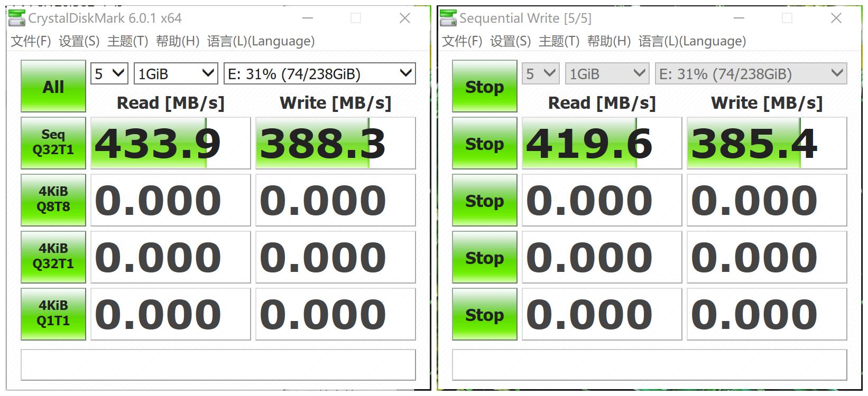The height and width of the screenshot is (396, 868).
Task: Click Write [MB/s] header in CrystalDiskMark 6.0.1 window
Action: [x=336, y=103]
